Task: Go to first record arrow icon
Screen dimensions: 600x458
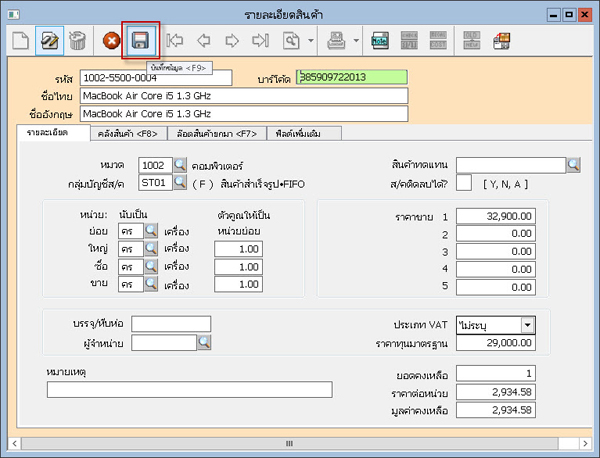Action: [x=174, y=40]
